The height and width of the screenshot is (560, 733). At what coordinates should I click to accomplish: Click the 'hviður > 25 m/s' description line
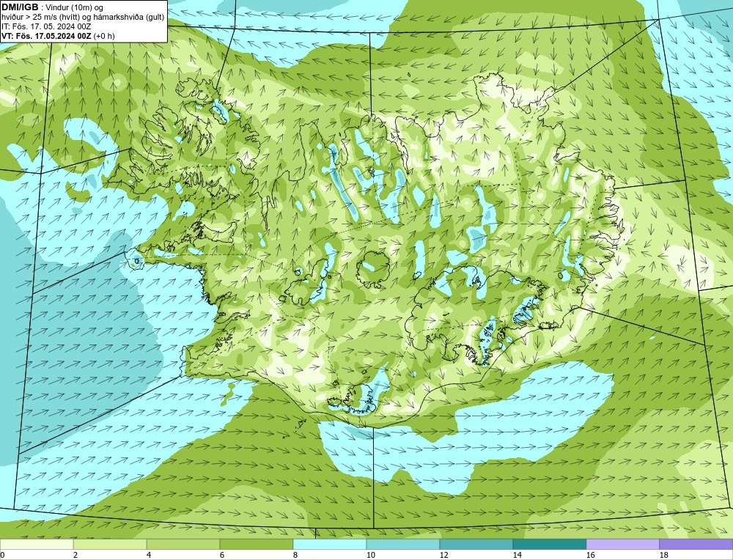[x=83, y=17]
